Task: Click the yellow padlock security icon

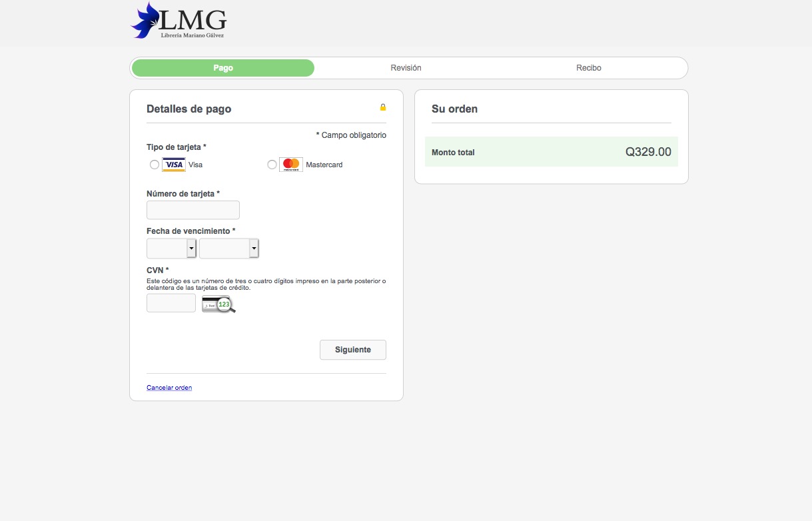Action: tap(383, 107)
